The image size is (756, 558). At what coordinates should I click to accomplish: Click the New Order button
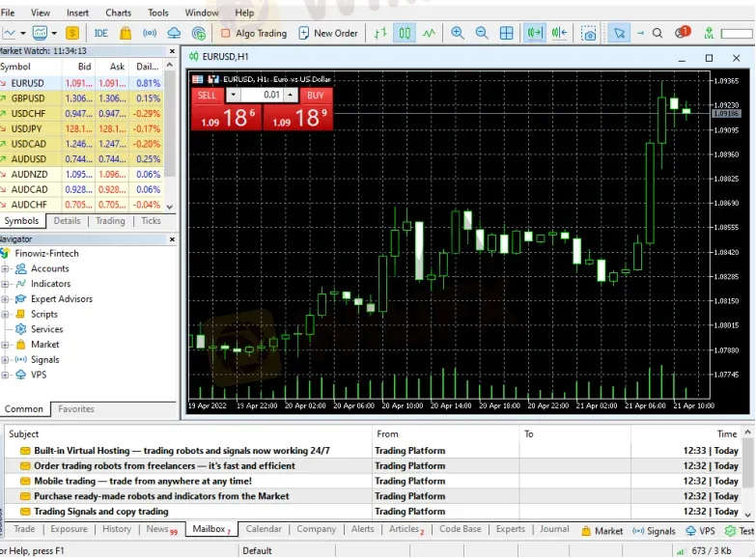(x=327, y=33)
